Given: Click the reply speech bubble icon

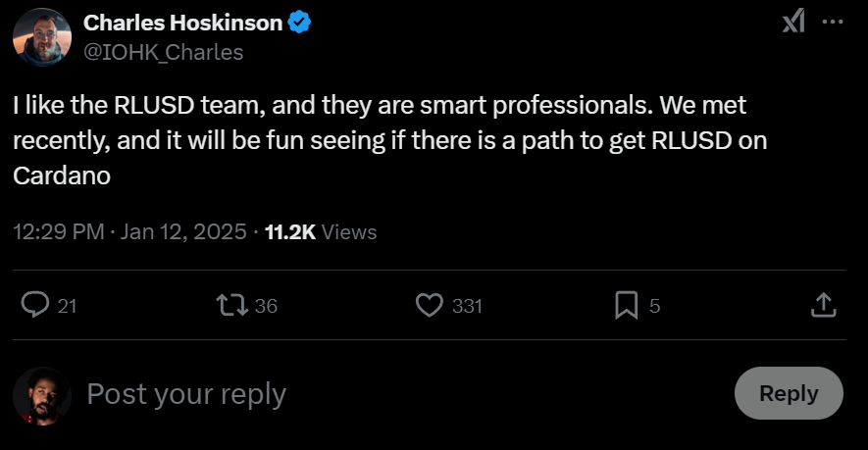Looking at the screenshot, I should (35, 306).
